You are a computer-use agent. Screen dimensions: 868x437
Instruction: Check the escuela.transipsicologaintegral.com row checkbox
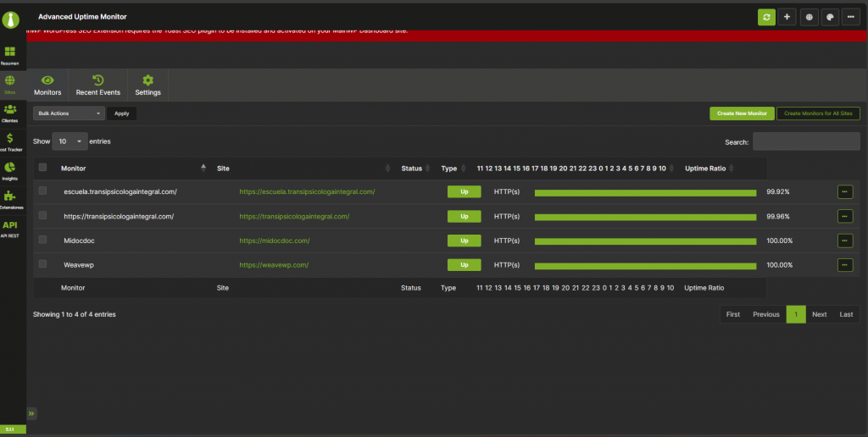coord(42,191)
